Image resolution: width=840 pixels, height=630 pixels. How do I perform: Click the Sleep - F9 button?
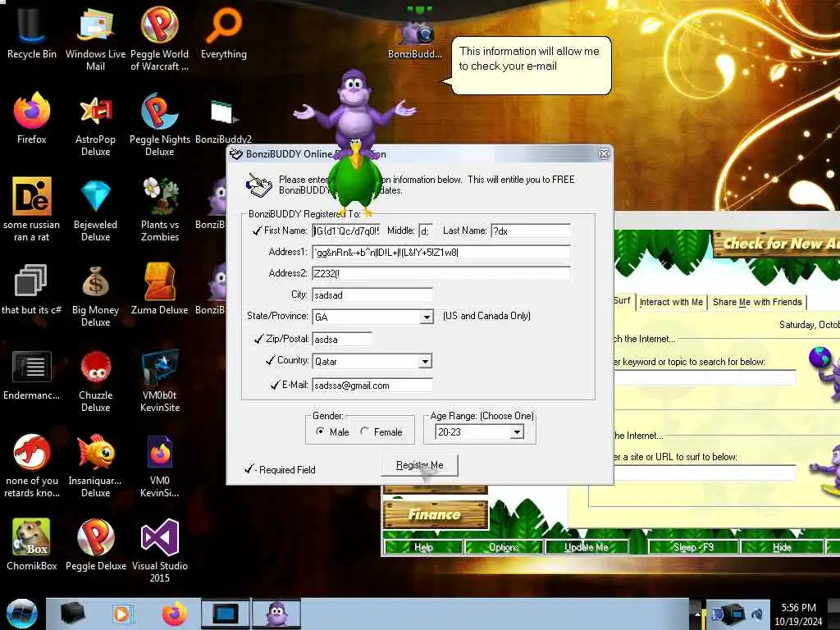pos(693,547)
